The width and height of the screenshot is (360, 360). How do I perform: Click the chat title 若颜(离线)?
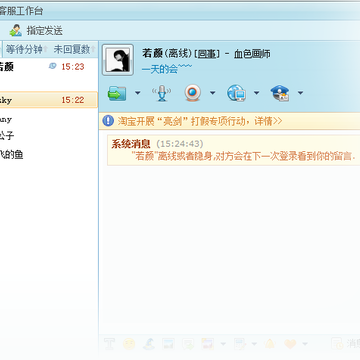[x=167, y=54]
